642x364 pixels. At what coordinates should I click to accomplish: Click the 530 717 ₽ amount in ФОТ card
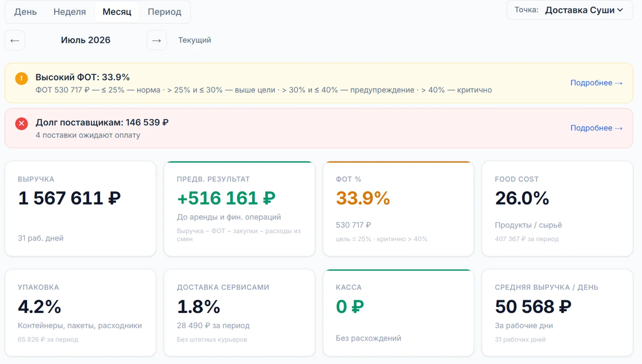(x=354, y=225)
